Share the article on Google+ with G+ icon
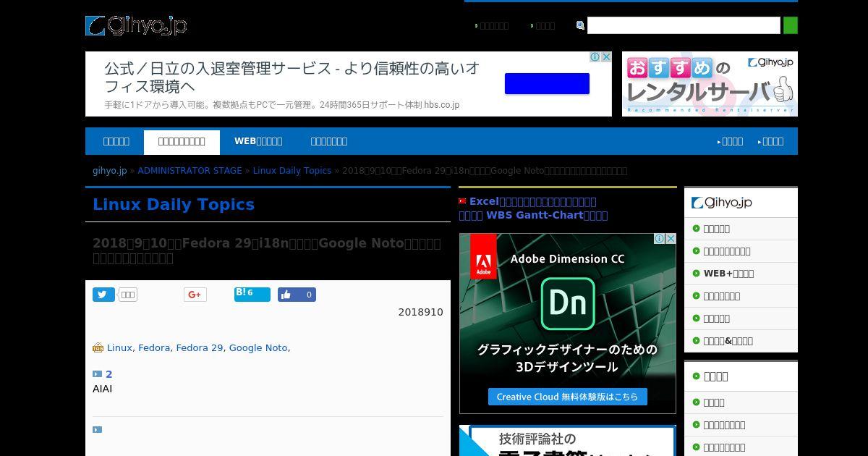The width and height of the screenshot is (868, 456). point(195,295)
